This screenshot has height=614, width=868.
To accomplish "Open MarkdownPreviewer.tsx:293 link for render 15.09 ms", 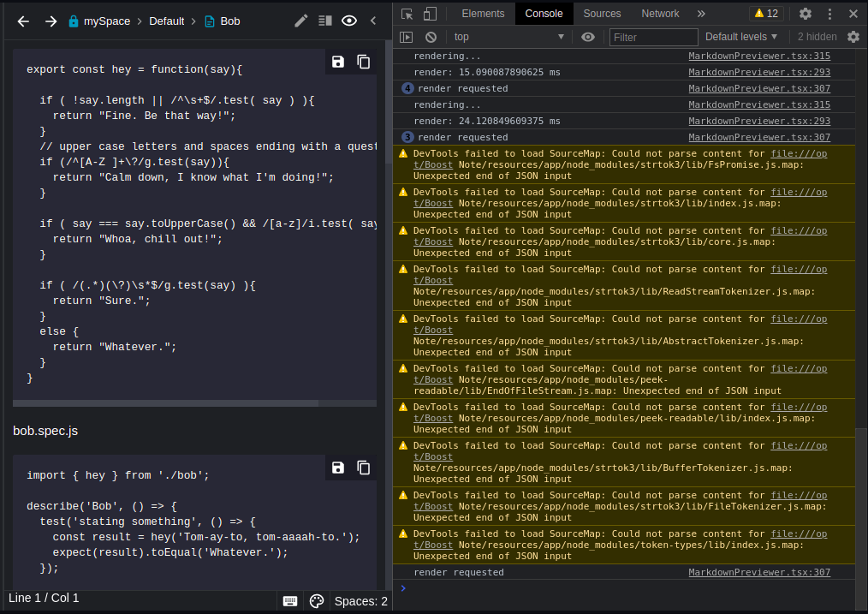I will [x=759, y=72].
